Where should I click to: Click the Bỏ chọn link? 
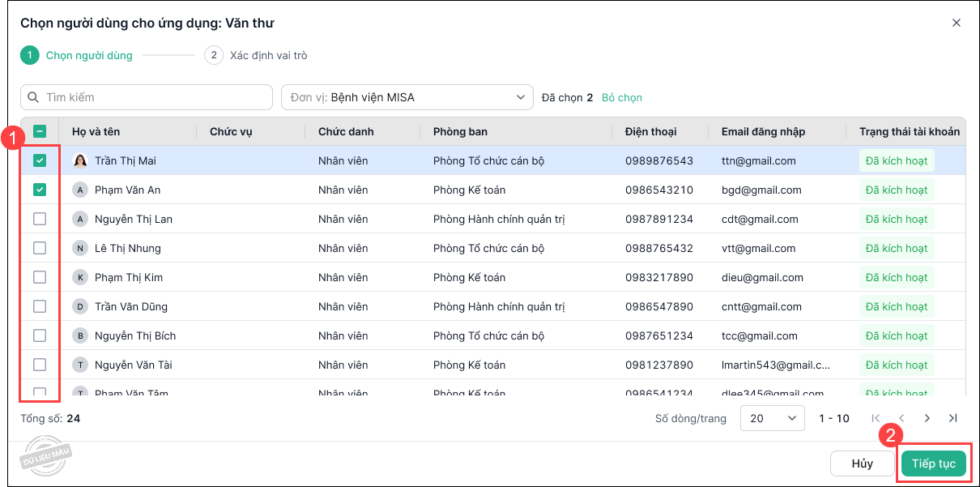(621, 97)
